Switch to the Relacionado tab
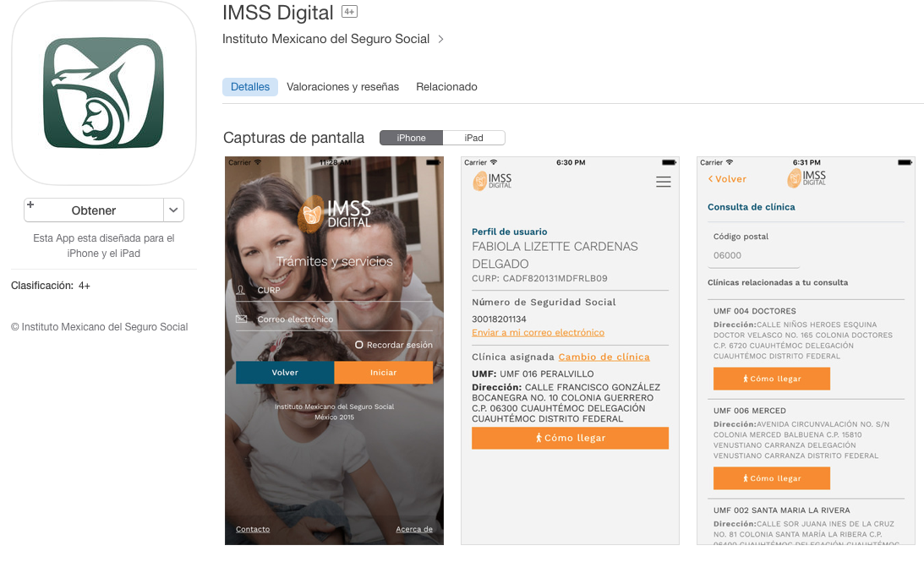Image resolution: width=924 pixels, height=562 pixels. [446, 86]
